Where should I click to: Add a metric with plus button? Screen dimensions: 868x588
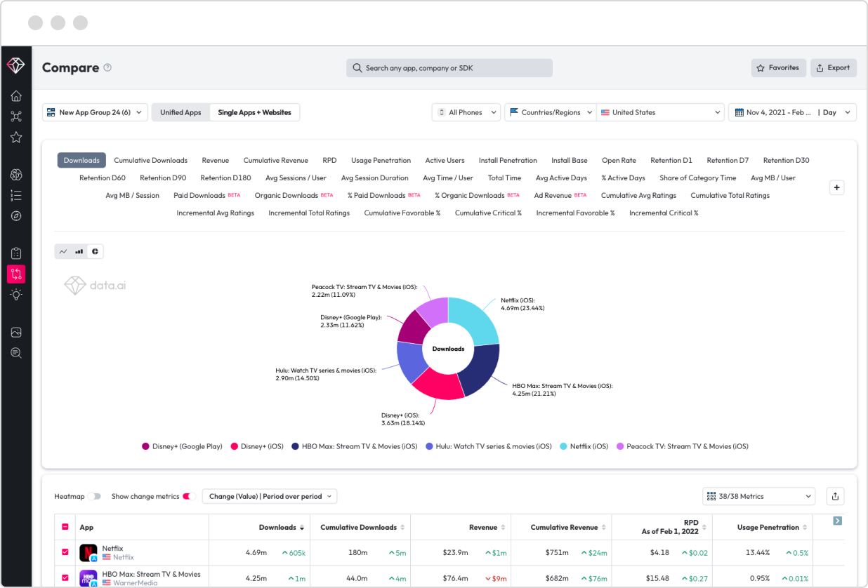tap(836, 187)
